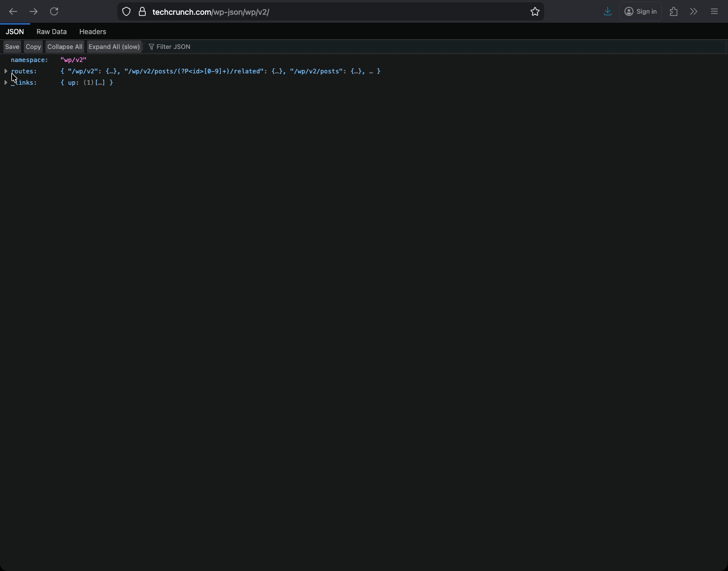Collapse All JSON nodes
This screenshot has width=728, height=571.
65,47
